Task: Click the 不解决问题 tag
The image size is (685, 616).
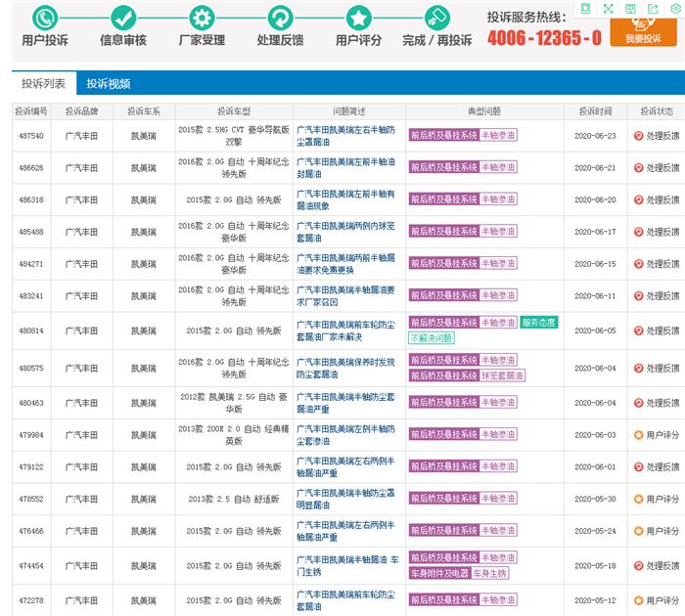Action: coord(432,338)
